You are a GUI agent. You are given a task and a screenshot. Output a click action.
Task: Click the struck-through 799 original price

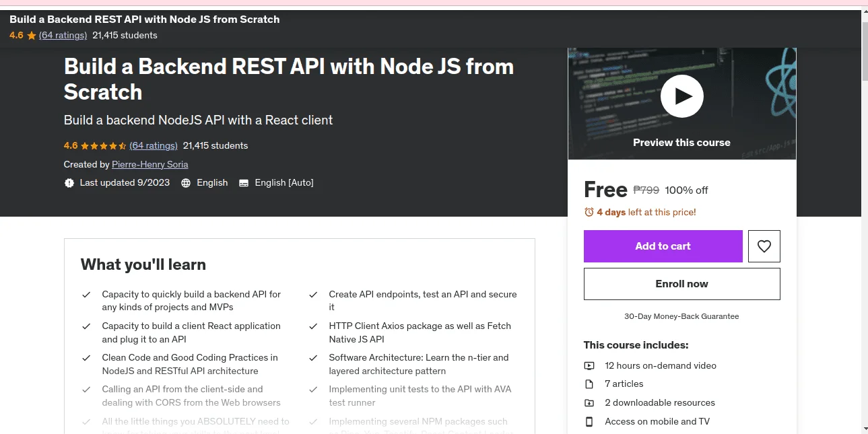(x=646, y=190)
